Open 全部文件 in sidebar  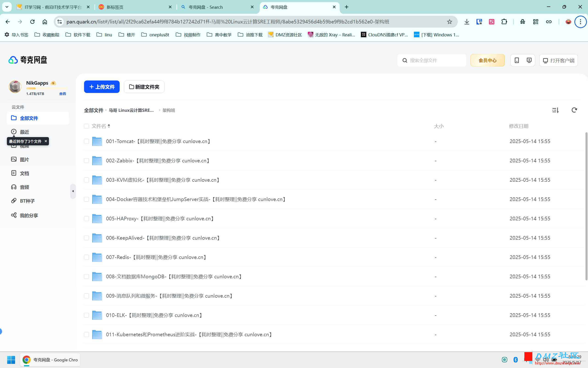[38, 118]
